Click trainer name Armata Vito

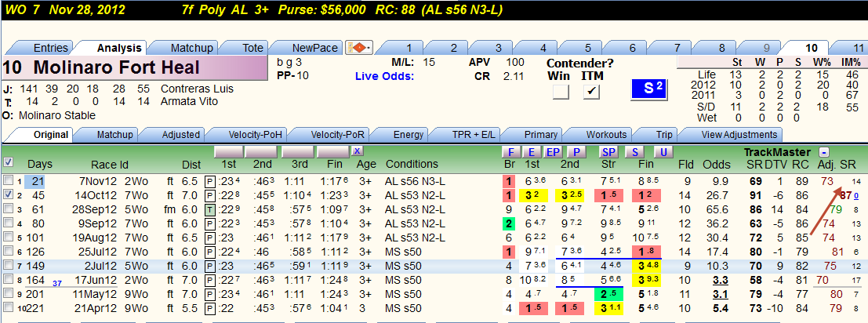point(189,101)
